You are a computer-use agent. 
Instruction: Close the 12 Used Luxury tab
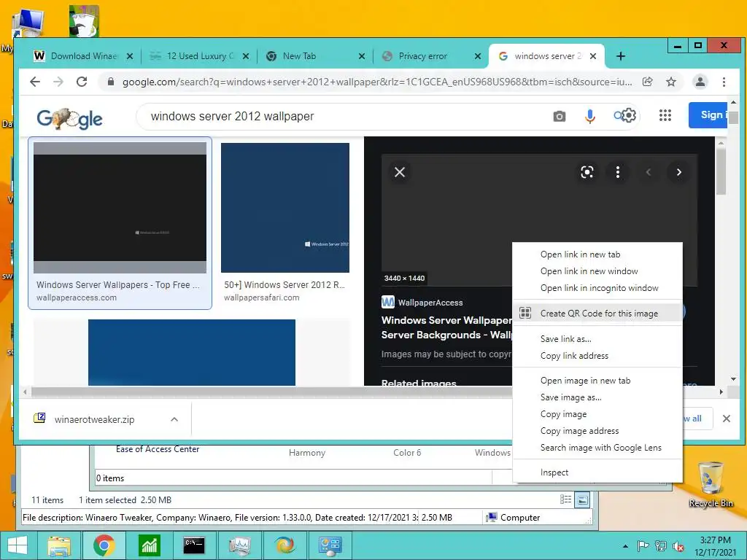[x=246, y=56]
